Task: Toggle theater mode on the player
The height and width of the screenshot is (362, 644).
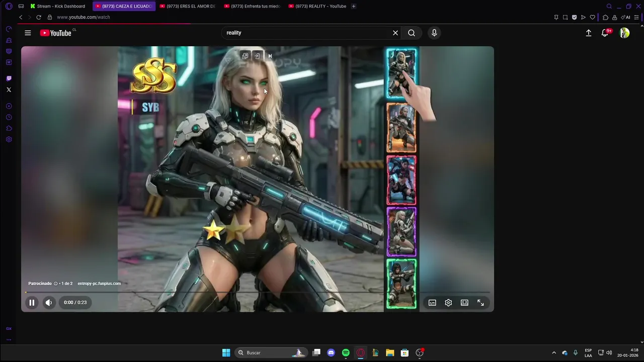Action: point(464,303)
